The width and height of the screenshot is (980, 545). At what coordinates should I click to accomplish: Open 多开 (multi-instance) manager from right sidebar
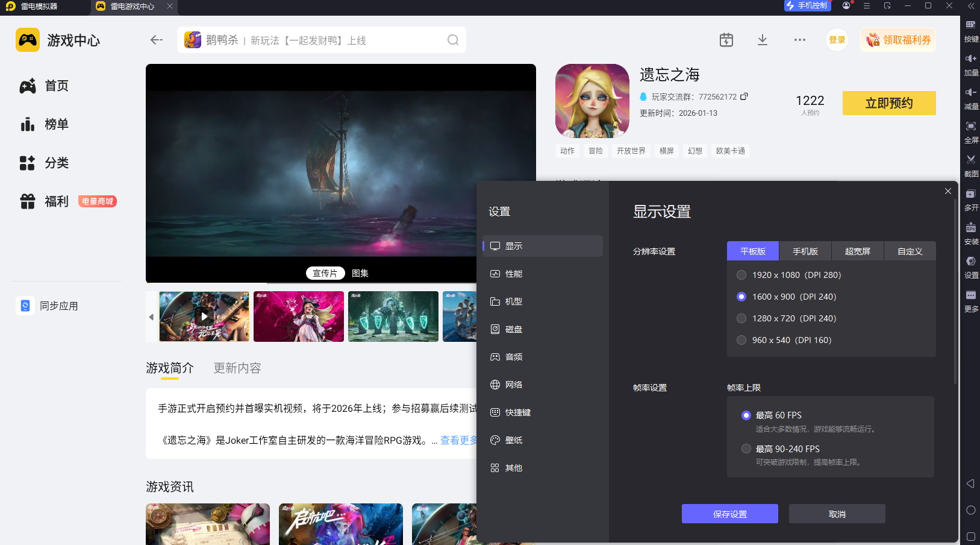point(971,199)
